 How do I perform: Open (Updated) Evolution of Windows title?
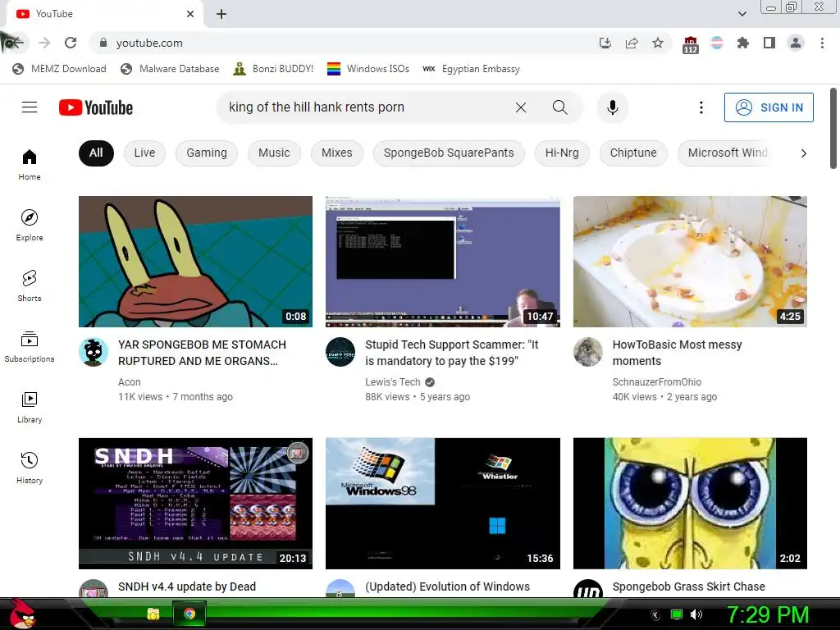coord(447,587)
